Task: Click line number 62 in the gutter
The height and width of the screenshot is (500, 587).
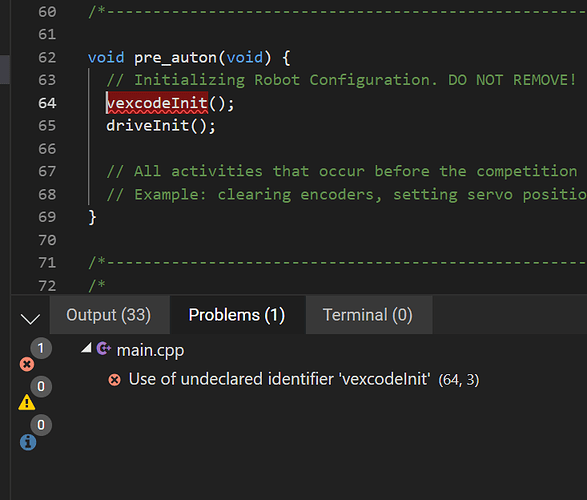Action: pos(47,57)
